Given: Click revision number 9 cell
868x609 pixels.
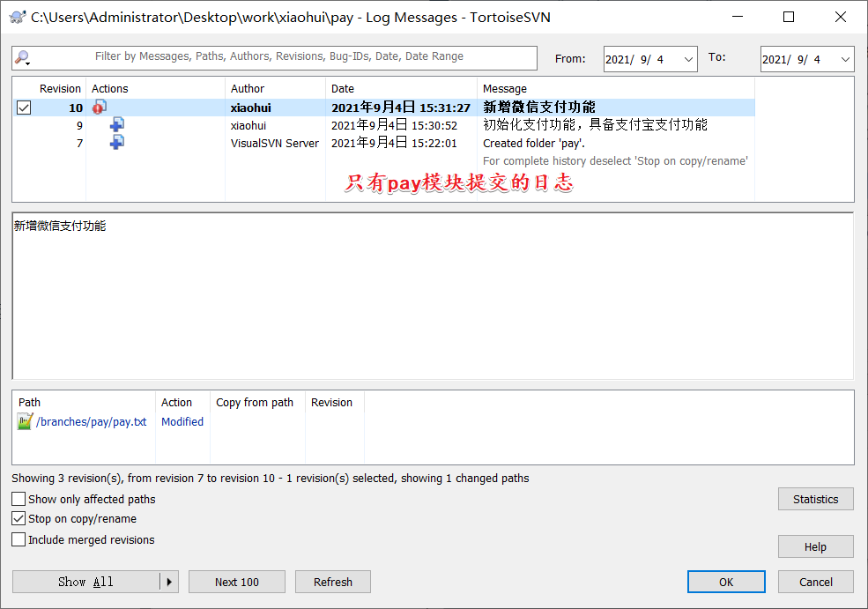Looking at the screenshot, I should tap(79, 126).
